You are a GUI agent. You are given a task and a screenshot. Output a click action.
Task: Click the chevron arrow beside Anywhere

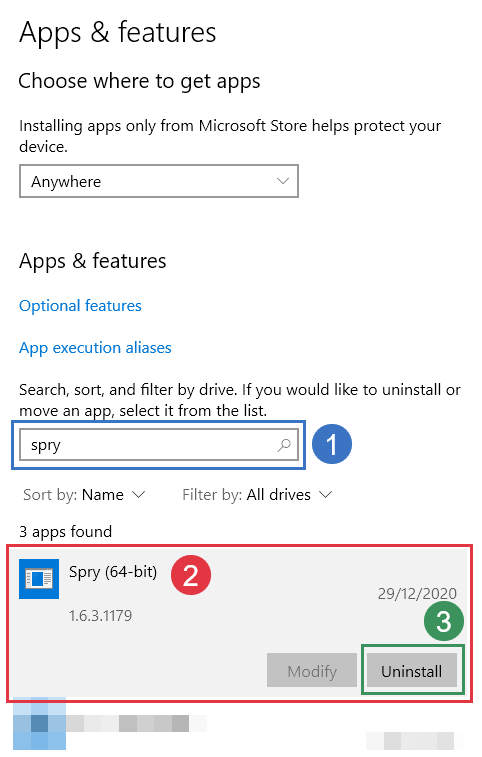283,181
